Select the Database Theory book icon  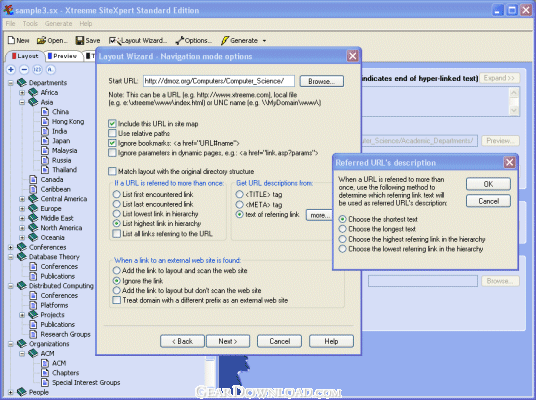coord(22,256)
